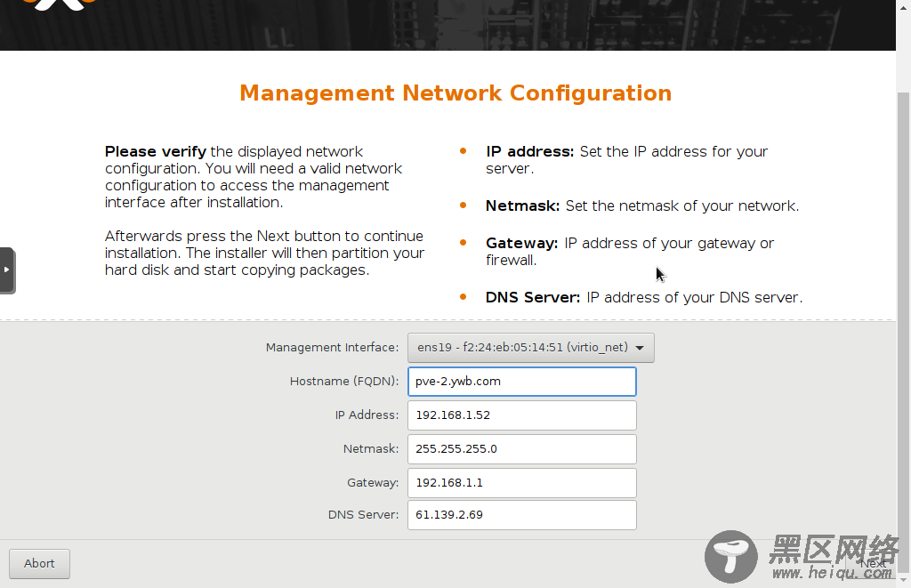
Task: Expand the side panel arrow handle
Action: [7, 270]
